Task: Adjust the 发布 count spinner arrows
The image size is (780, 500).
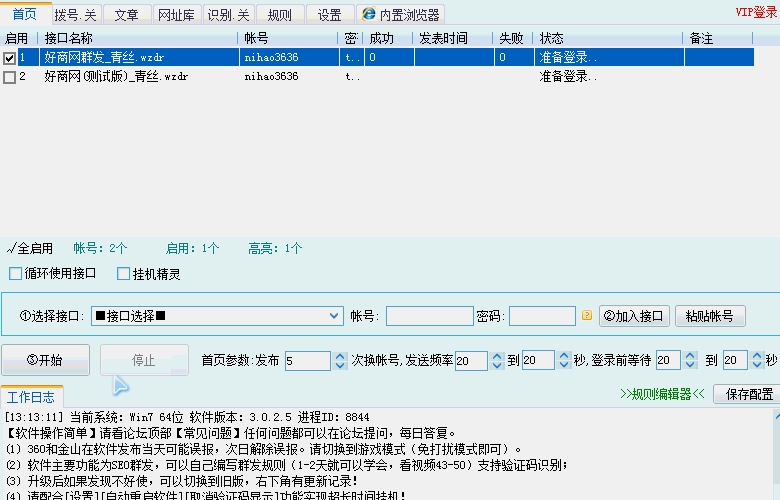Action: 323,360
